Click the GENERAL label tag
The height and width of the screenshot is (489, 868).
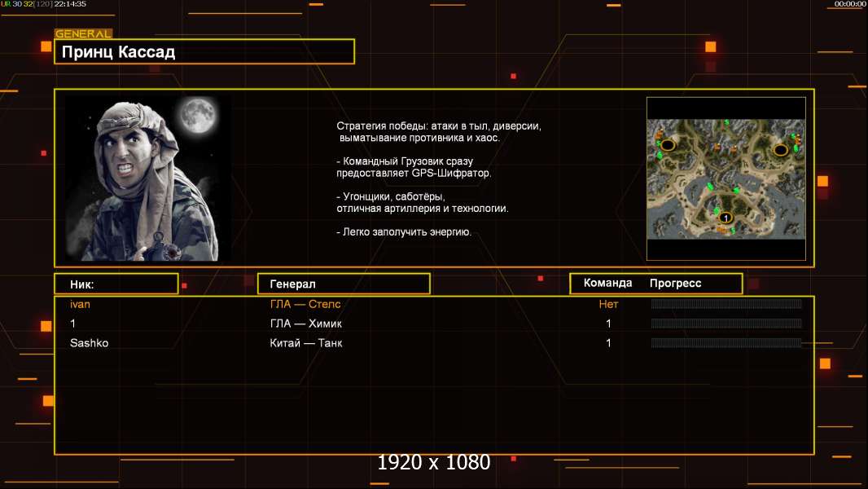(83, 33)
